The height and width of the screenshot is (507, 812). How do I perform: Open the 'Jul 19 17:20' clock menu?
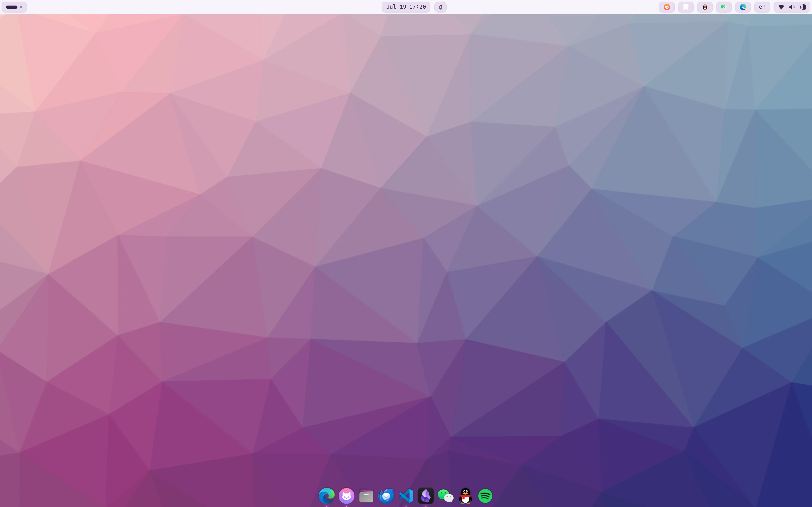(x=406, y=7)
